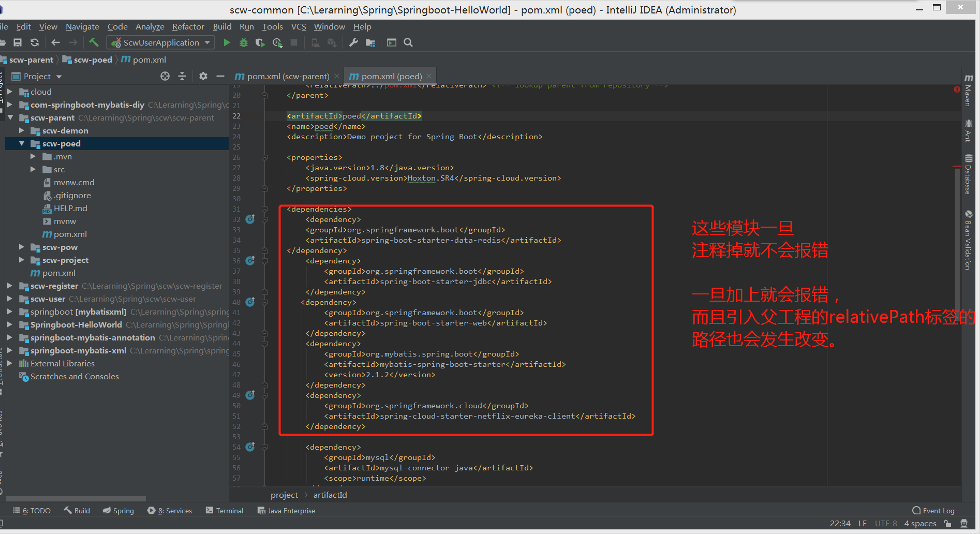Hide the Project panel with minus icon
980x534 pixels.
(220, 76)
